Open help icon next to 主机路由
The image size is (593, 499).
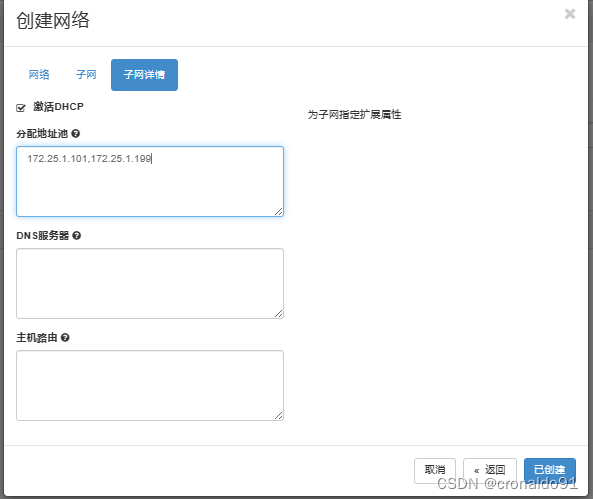(x=65, y=337)
